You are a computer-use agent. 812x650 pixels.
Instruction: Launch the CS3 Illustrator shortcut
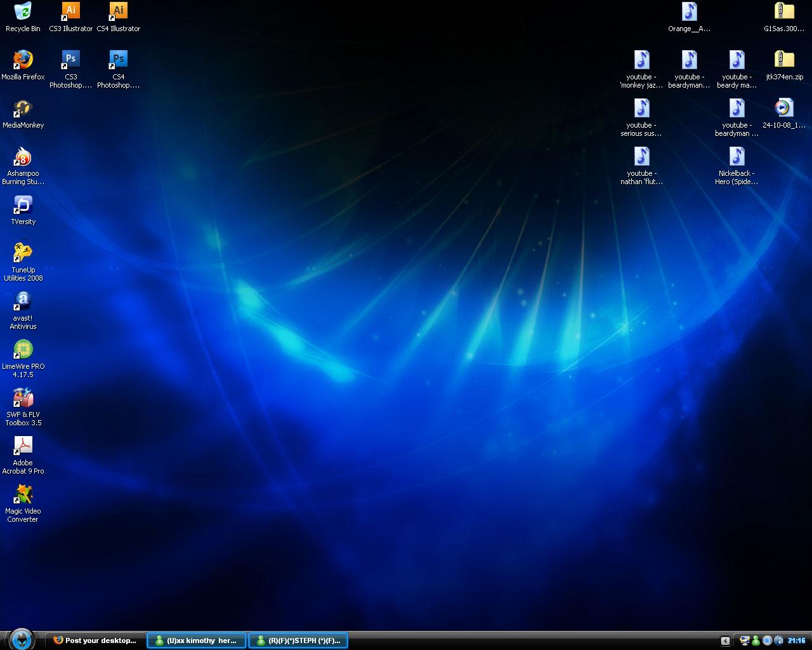(x=70, y=17)
